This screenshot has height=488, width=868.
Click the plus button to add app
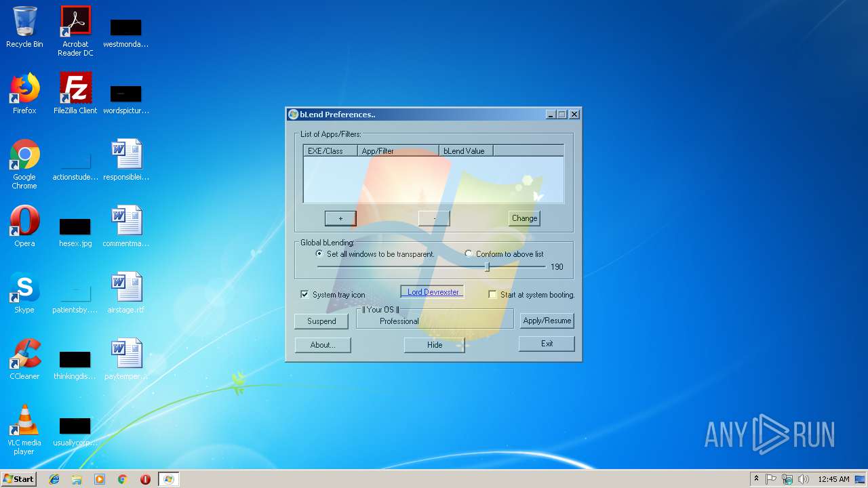pos(340,218)
